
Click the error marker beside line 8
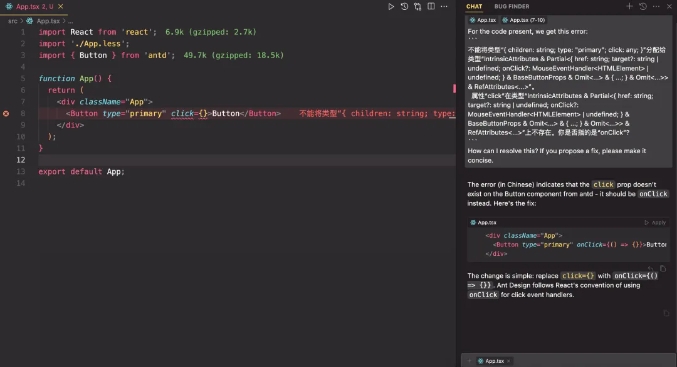point(6,114)
